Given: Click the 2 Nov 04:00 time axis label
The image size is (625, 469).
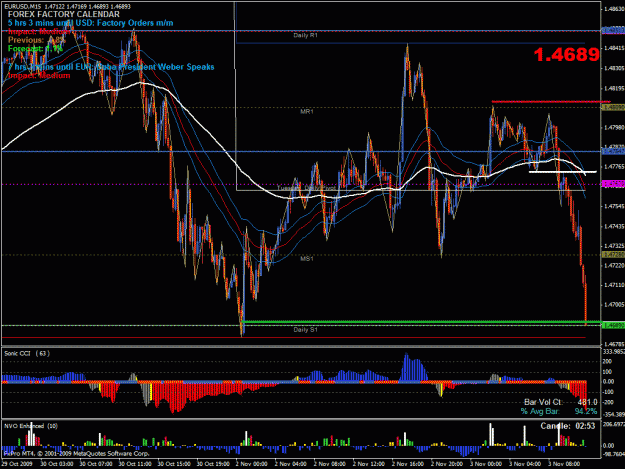Looking at the screenshot, I should 291,464.
